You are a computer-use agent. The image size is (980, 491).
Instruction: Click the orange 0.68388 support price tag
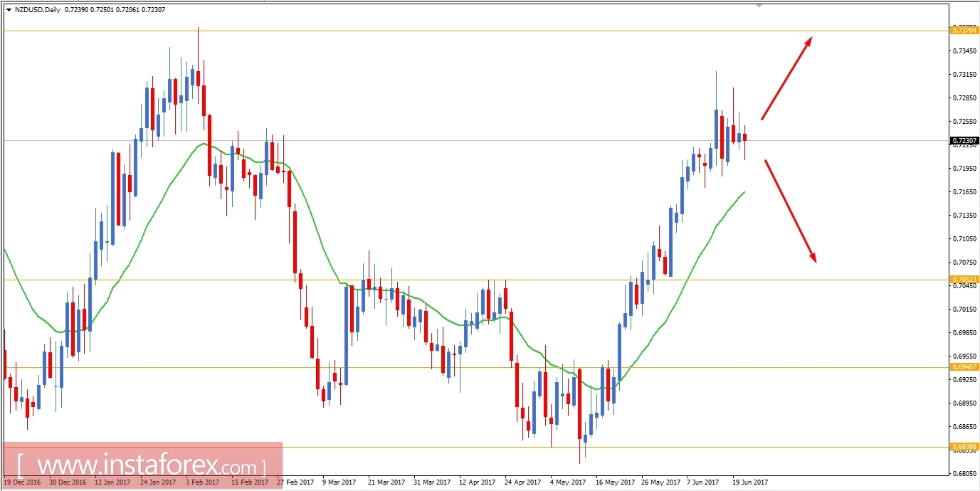click(x=964, y=447)
